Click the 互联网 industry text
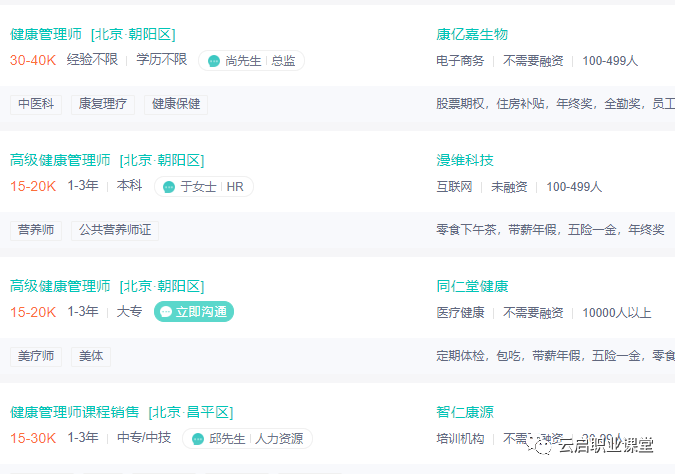 point(454,187)
